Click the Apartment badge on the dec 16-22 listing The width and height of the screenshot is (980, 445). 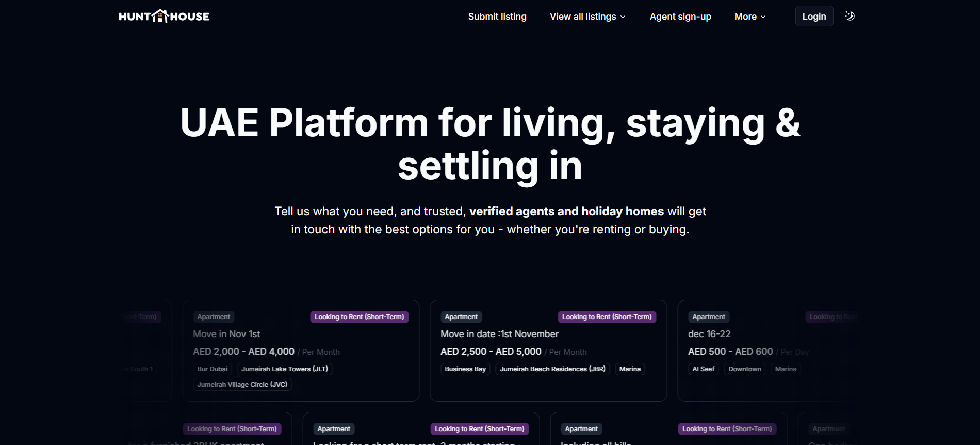click(x=708, y=316)
